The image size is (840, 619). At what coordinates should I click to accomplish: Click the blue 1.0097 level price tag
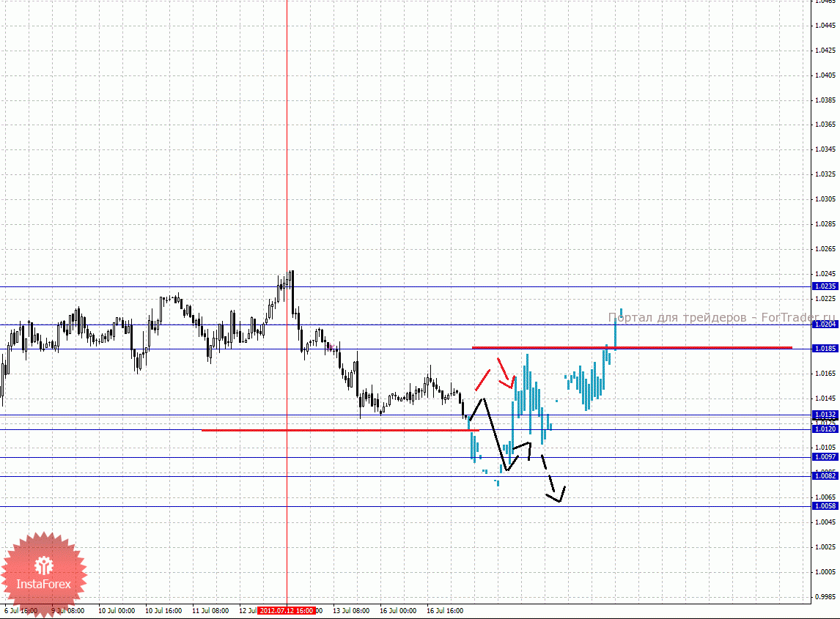(825, 457)
